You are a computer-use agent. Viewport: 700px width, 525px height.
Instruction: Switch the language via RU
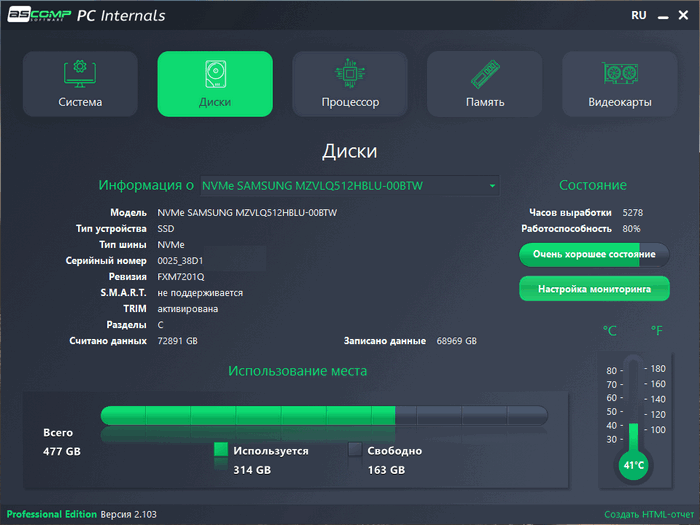tap(639, 15)
